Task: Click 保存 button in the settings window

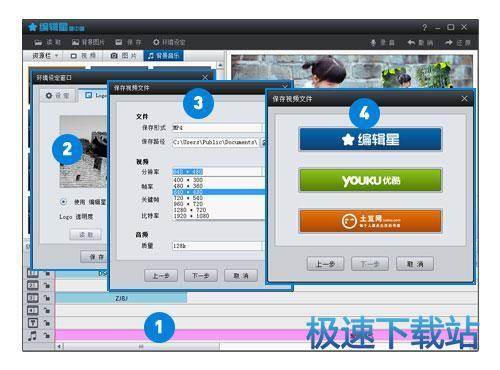Action: coord(95,257)
